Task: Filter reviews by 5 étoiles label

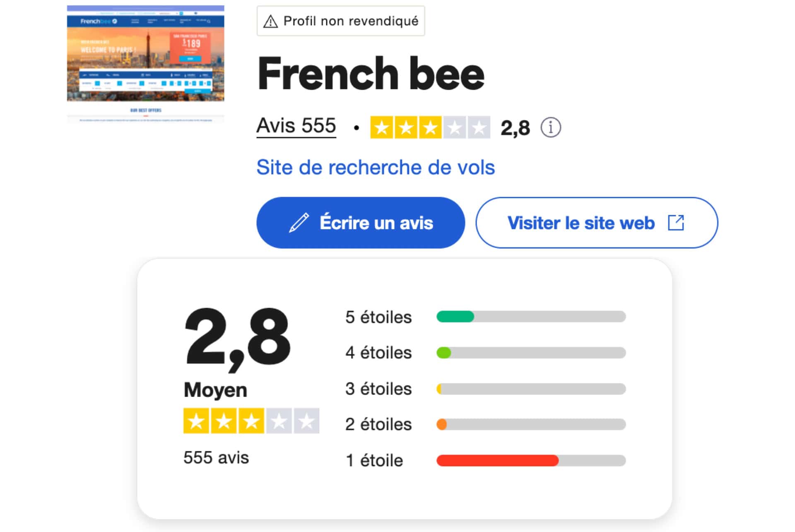Action: (x=378, y=318)
